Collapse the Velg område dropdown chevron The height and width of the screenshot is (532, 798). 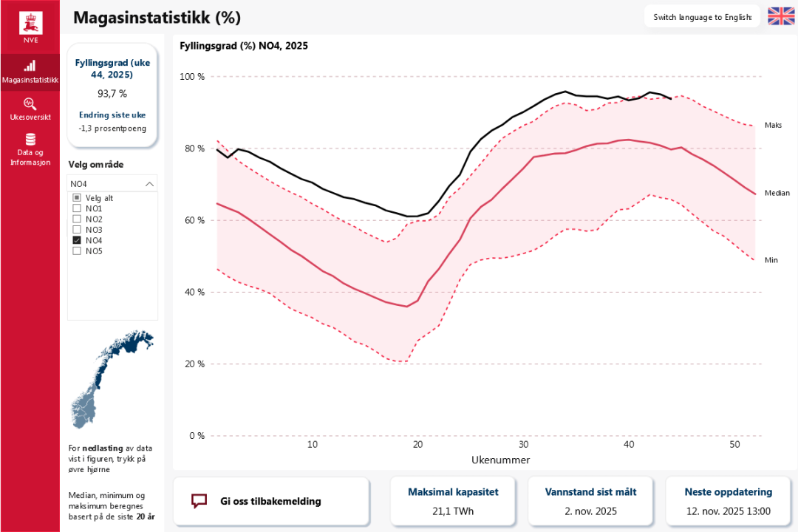point(150,184)
